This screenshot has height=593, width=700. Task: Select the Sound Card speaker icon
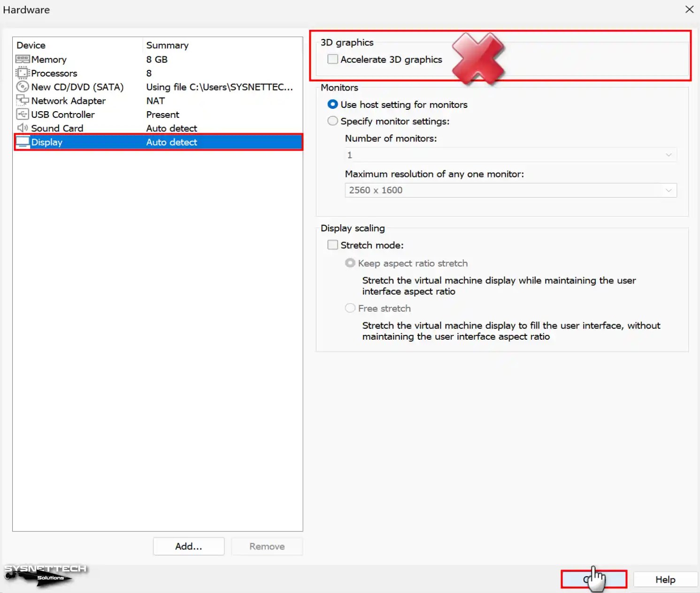[x=23, y=128]
